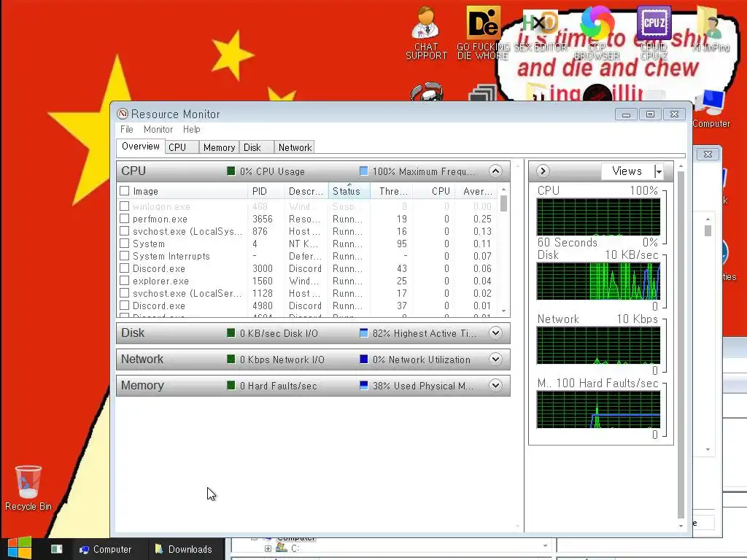This screenshot has height=560, width=747.
Task: Expand the Memory section
Action: tap(495, 385)
